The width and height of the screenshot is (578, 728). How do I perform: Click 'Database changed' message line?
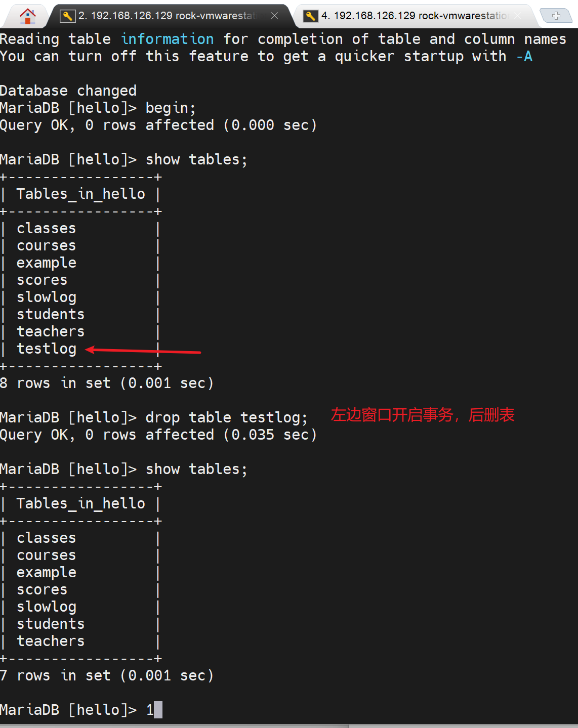68,91
